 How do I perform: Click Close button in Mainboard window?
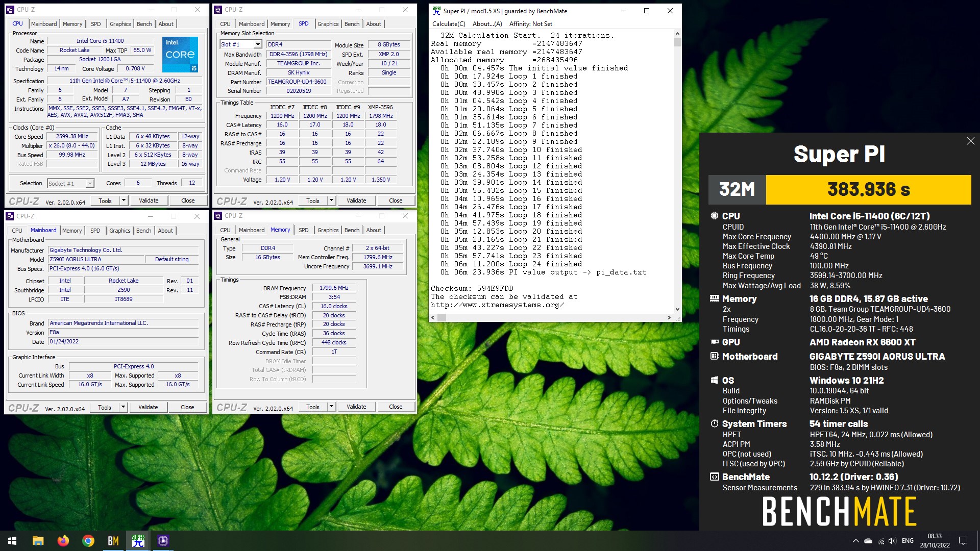187,407
